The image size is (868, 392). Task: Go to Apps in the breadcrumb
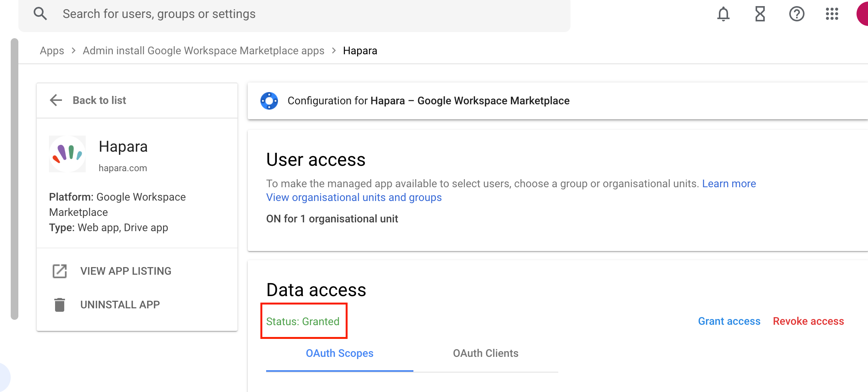tap(52, 50)
